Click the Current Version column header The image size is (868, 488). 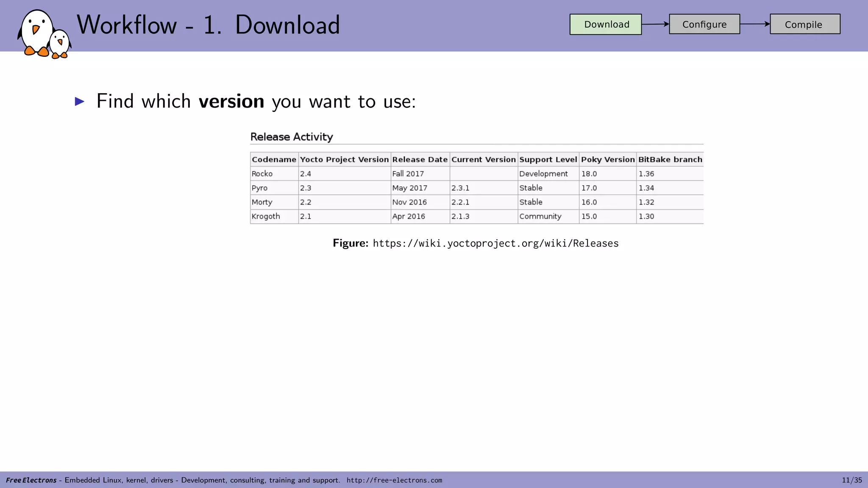pos(484,159)
